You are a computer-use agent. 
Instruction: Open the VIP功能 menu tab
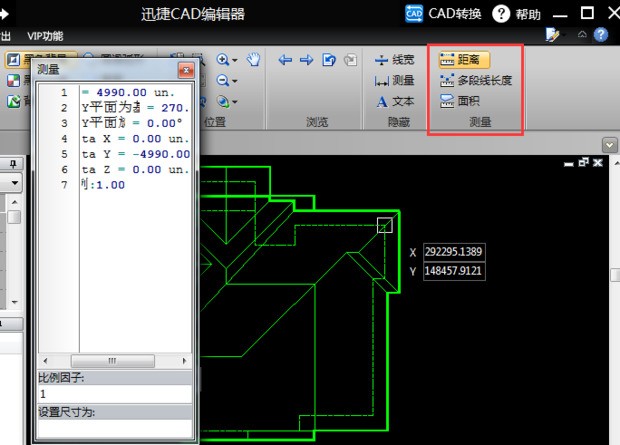[x=45, y=36]
